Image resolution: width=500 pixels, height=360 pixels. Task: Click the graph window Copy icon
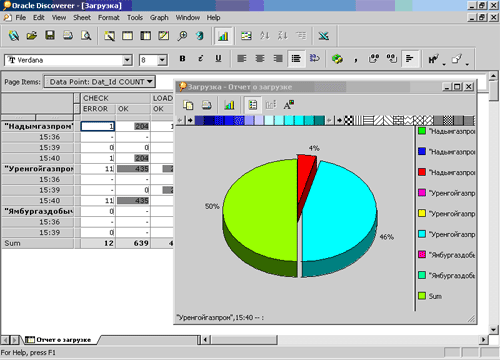(188, 105)
